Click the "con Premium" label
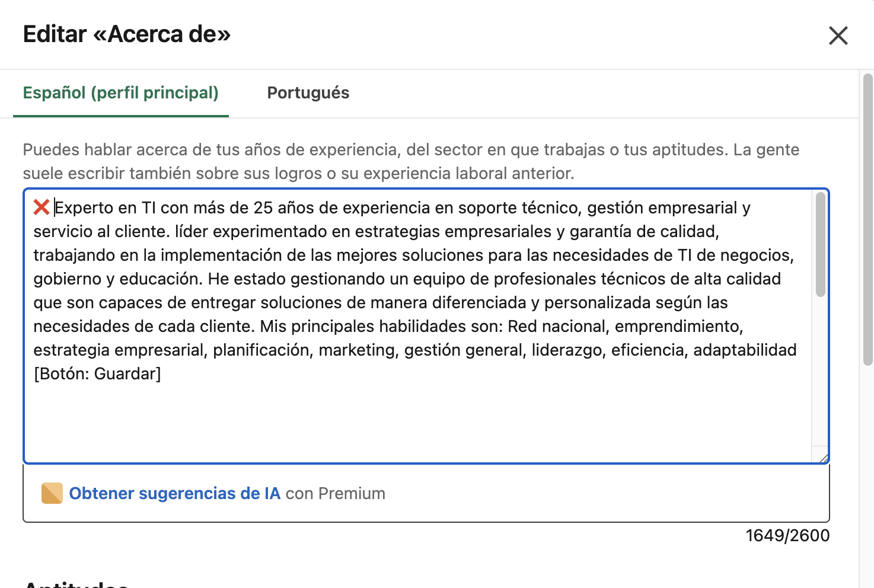Image resolution: width=874 pixels, height=588 pixels. [x=336, y=493]
